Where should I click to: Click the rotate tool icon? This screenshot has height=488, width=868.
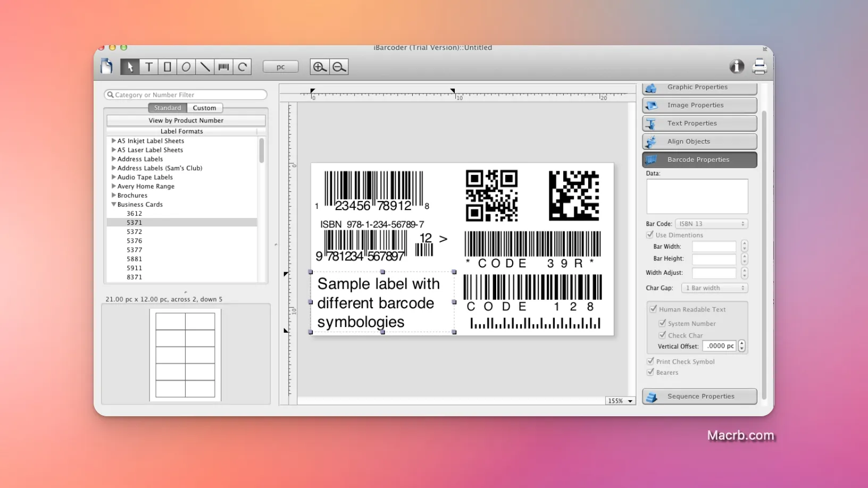pos(242,67)
